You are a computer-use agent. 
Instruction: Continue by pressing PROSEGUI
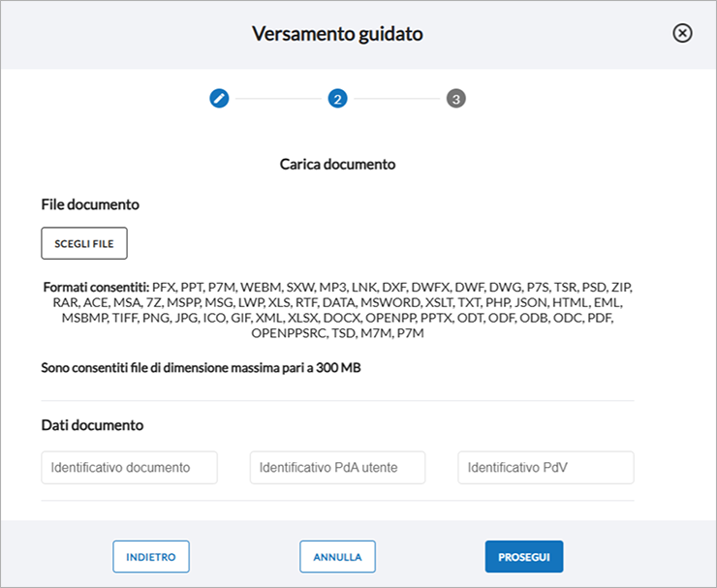coord(523,557)
